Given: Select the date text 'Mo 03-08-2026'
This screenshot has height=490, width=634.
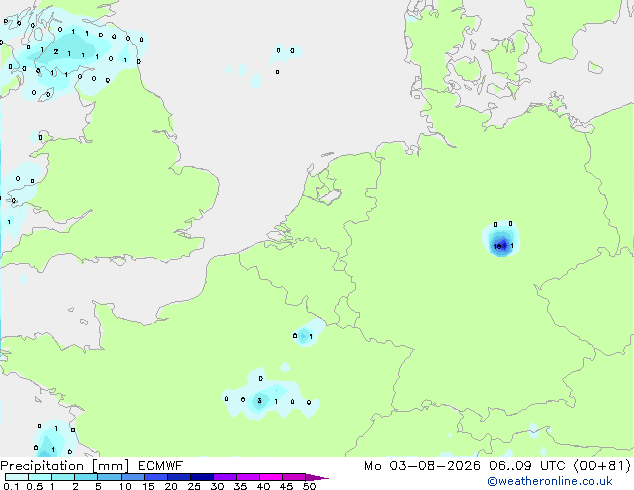Looking at the screenshot, I should [x=422, y=466].
